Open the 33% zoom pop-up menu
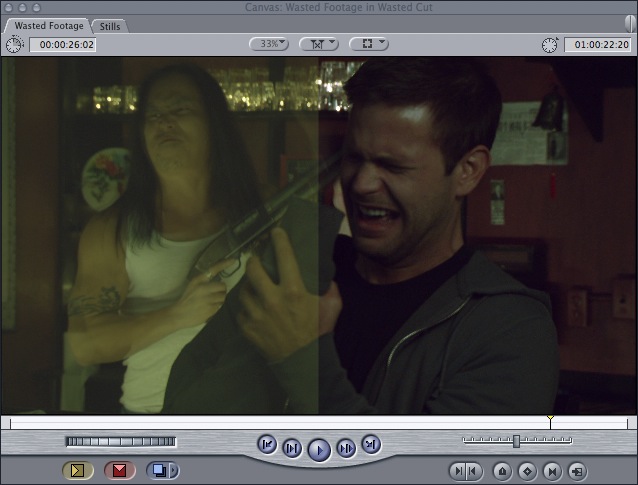This screenshot has width=638, height=485. click(269, 44)
